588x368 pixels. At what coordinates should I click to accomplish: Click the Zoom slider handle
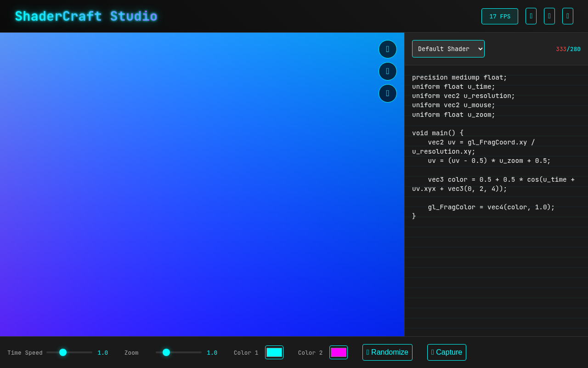point(166,352)
